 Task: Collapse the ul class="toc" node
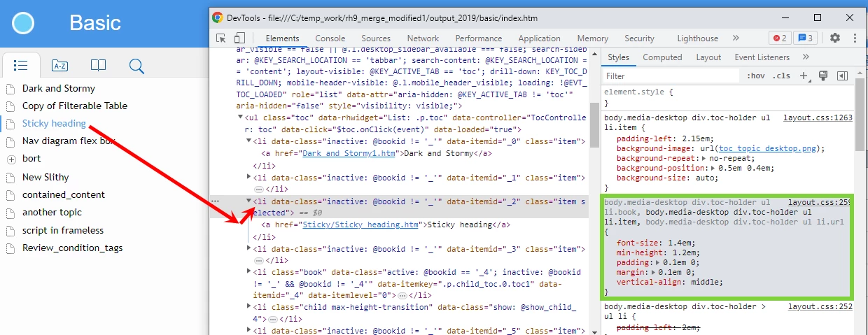point(241,117)
